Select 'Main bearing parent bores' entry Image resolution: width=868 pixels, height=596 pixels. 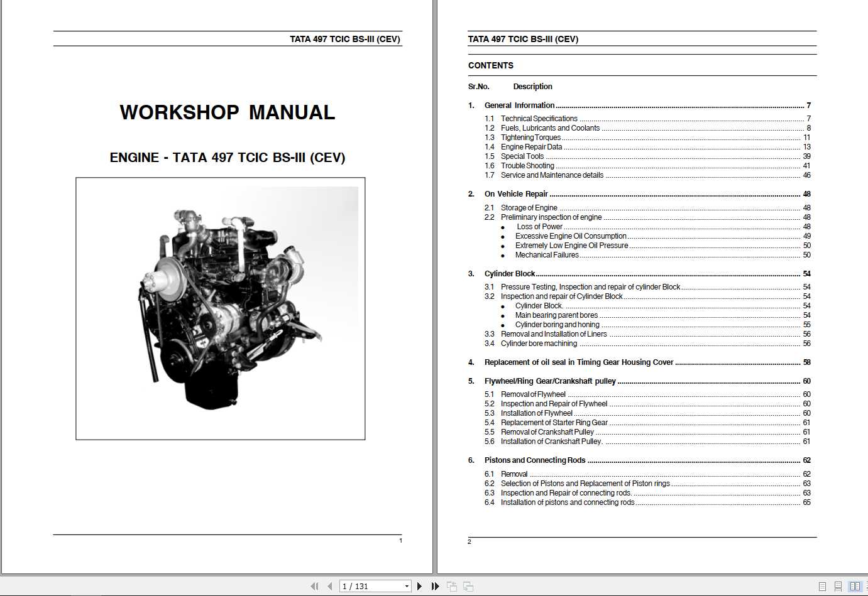[656, 315]
